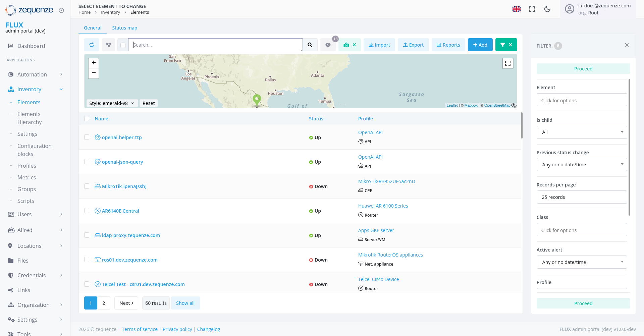Click the top Proceed button
This screenshot has height=336, width=644.
click(x=583, y=69)
